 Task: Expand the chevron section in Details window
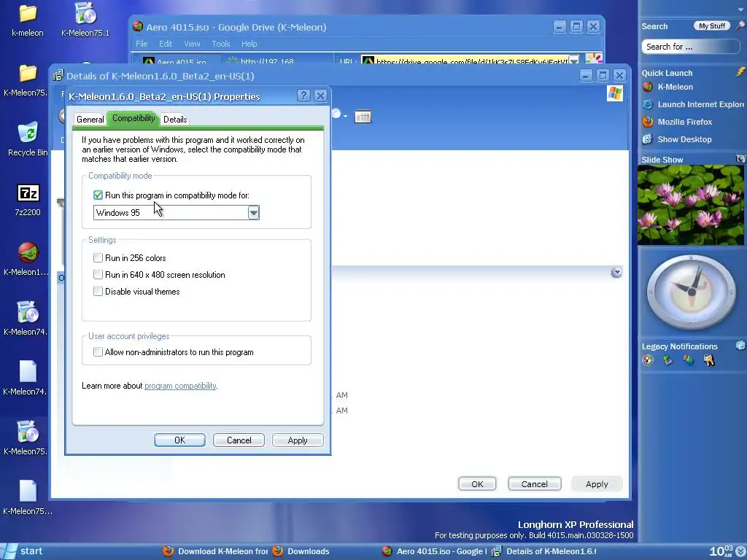tap(616, 273)
